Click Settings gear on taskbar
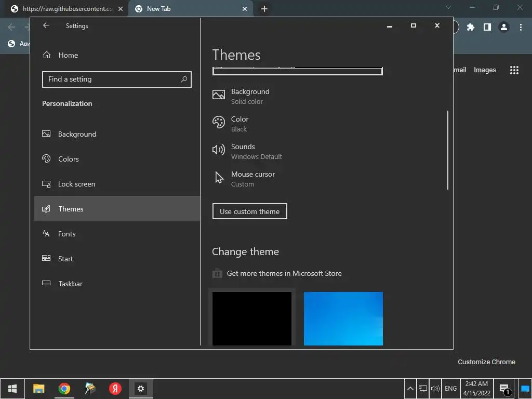Viewport: 532px width, 399px height. (x=140, y=389)
